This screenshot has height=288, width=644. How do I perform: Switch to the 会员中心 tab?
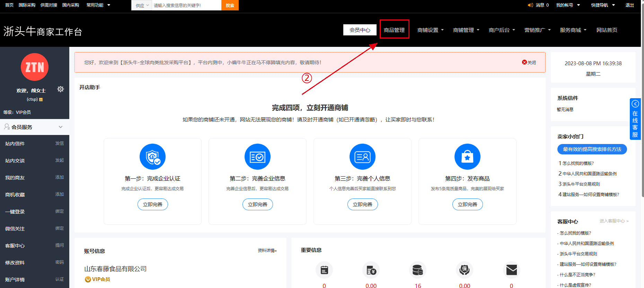(x=360, y=30)
